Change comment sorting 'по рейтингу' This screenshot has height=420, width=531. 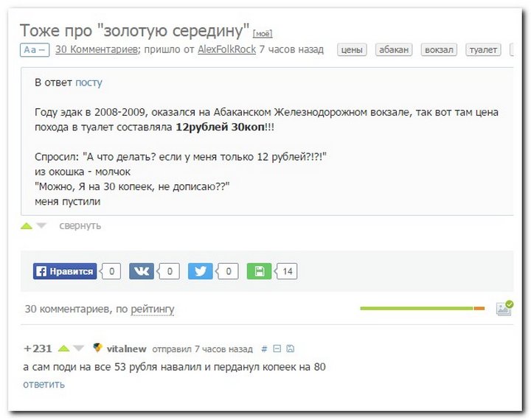(152, 309)
